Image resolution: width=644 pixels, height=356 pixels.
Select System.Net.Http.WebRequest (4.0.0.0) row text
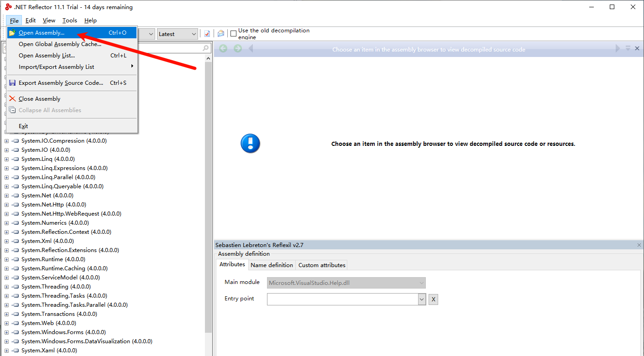click(71, 214)
